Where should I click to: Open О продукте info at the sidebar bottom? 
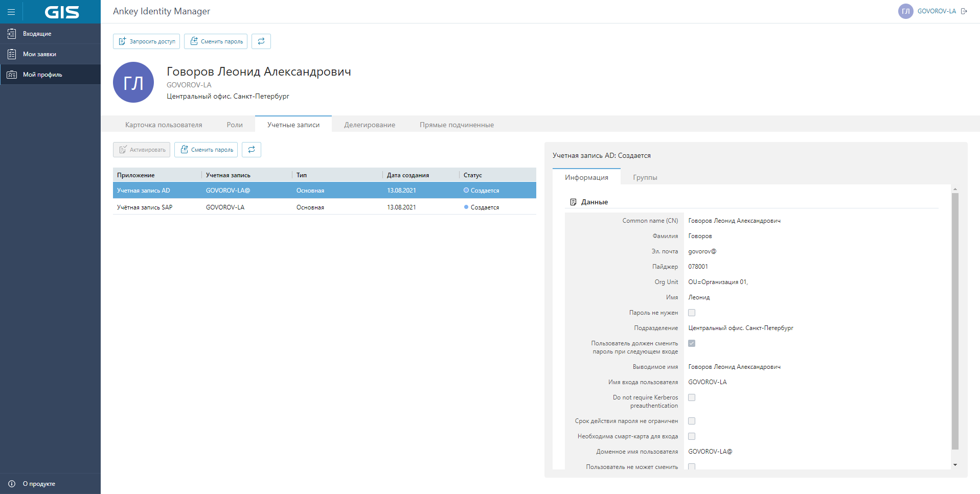point(39,484)
